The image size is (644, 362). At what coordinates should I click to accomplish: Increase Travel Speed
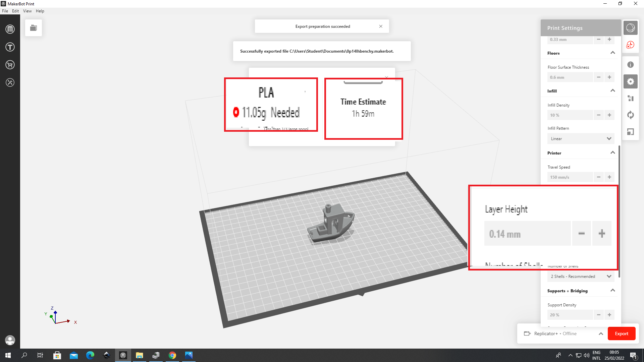point(609,177)
